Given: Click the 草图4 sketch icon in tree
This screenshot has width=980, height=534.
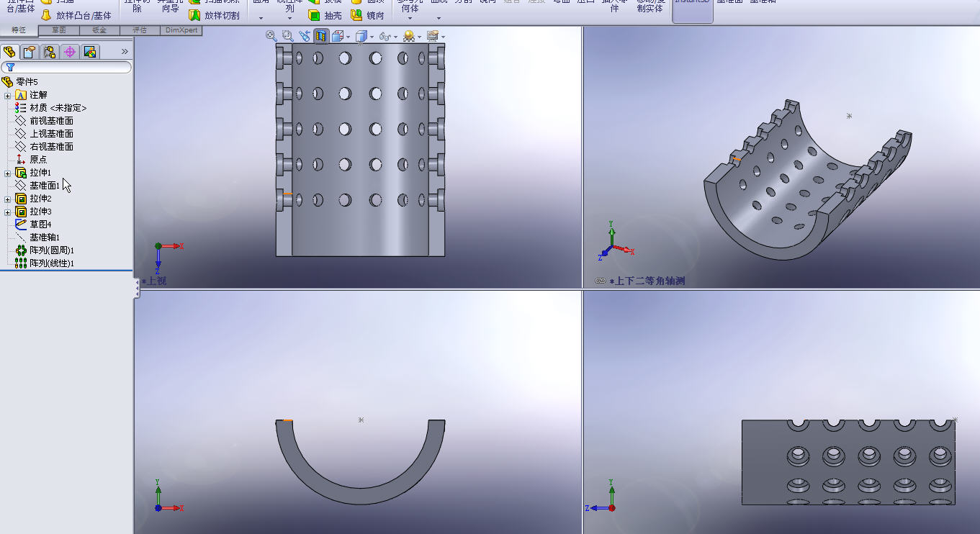Looking at the screenshot, I should tap(20, 225).
